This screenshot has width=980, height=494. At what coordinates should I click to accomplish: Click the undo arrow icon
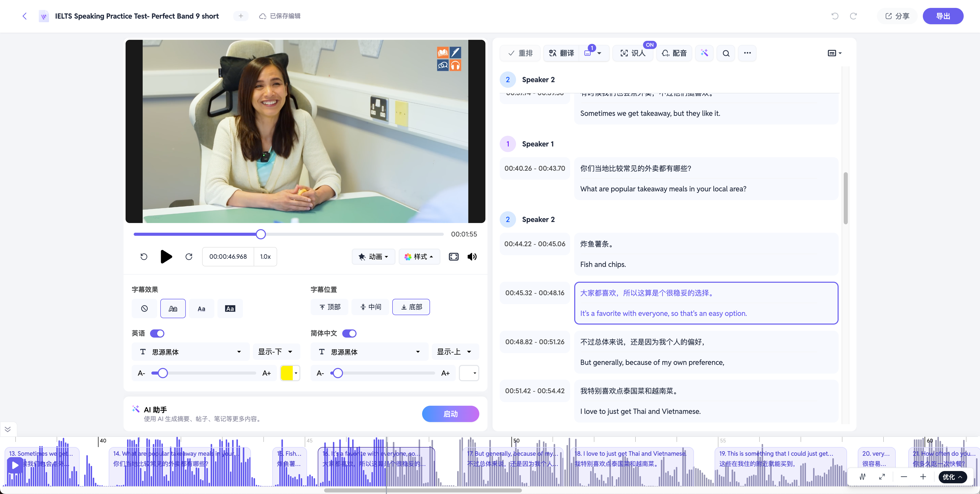coord(835,16)
